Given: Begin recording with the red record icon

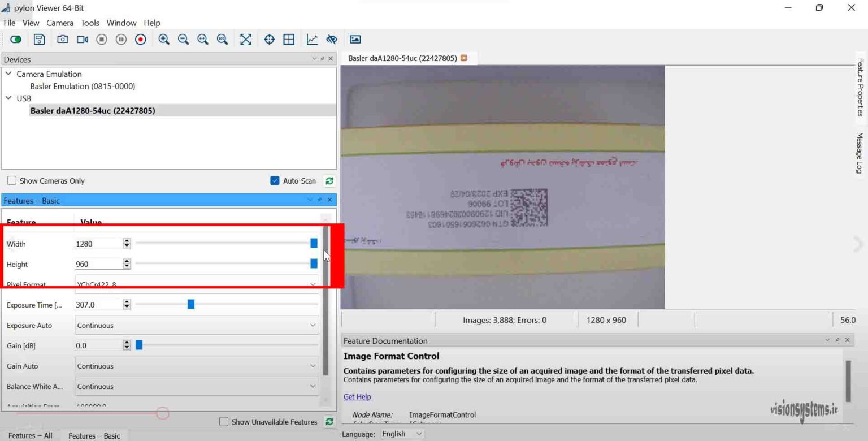Looking at the screenshot, I should (x=140, y=39).
